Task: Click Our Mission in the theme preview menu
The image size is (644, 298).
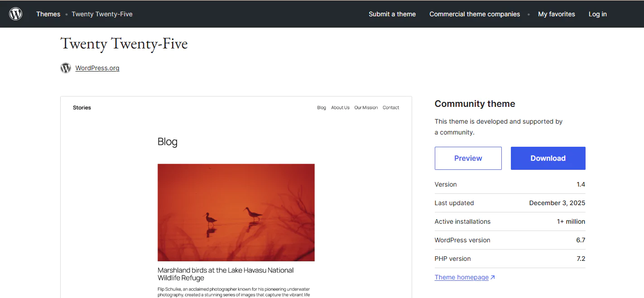Action: [x=366, y=108]
